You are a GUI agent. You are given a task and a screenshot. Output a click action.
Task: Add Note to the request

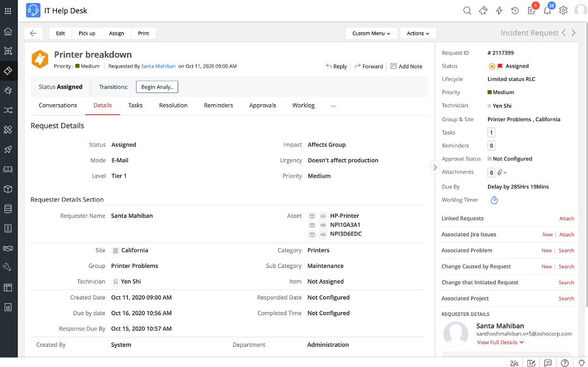(406, 66)
